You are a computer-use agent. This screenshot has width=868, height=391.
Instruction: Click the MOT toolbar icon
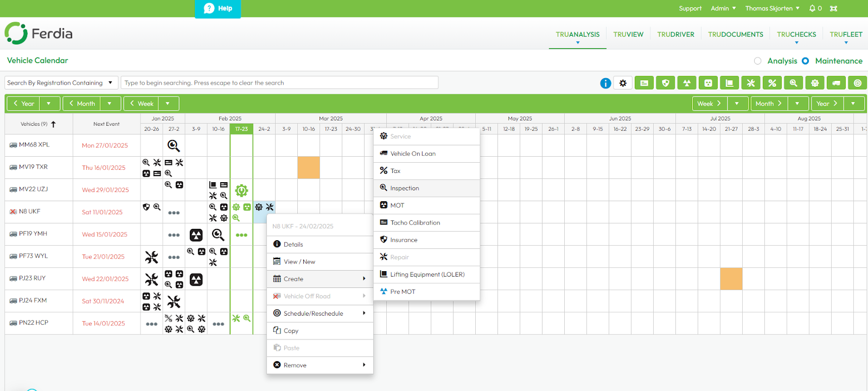(708, 83)
